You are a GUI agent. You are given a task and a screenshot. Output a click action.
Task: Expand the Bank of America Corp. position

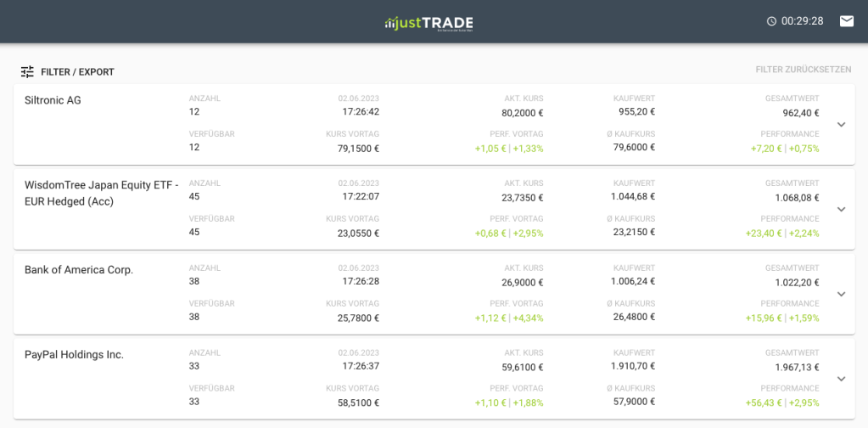(x=841, y=294)
